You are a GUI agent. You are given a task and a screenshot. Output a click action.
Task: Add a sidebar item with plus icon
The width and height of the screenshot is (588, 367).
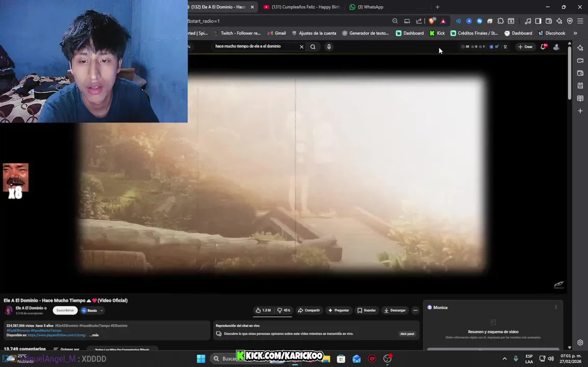(x=580, y=111)
